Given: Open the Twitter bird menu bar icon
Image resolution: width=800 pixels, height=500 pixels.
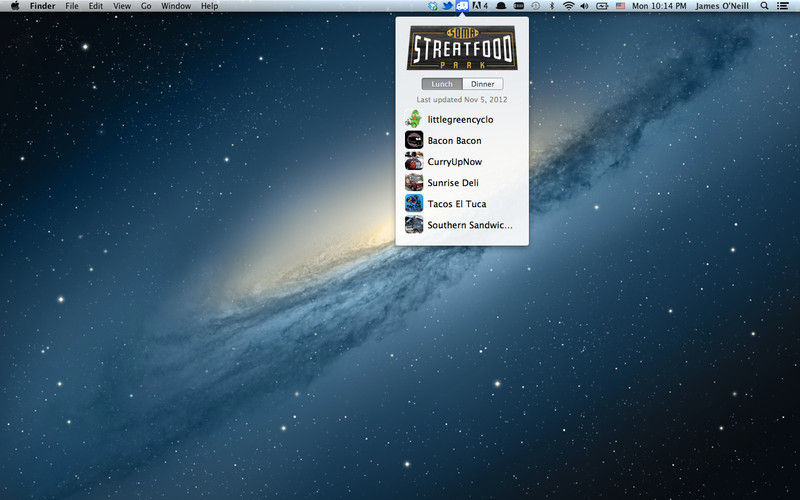Looking at the screenshot, I should point(447,6).
